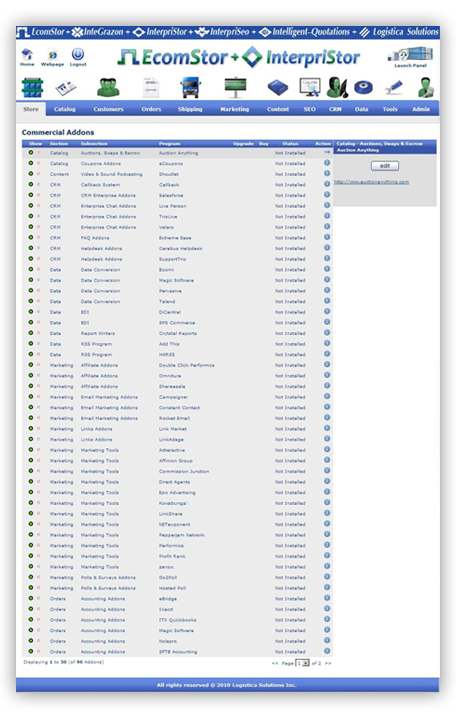Screen dimensions: 456x719
Task: Open the Catalog menu tab
Action: (65, 109)
